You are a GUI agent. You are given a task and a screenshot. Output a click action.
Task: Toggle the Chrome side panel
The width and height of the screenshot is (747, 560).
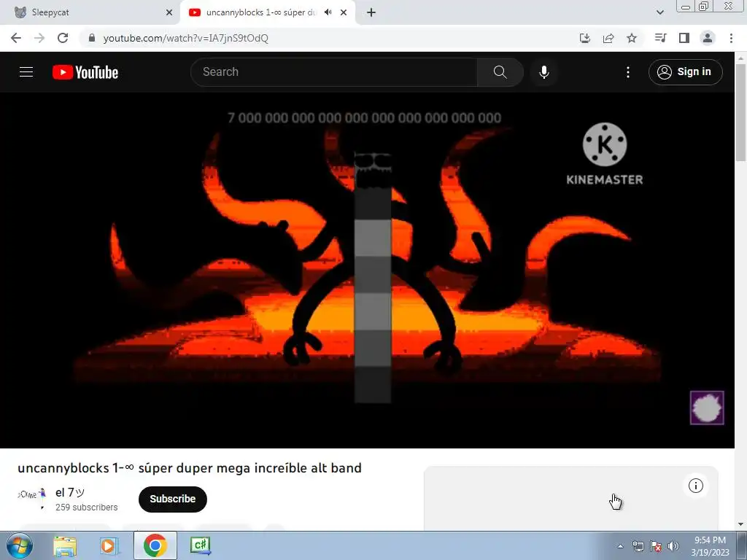pos(684,38)
